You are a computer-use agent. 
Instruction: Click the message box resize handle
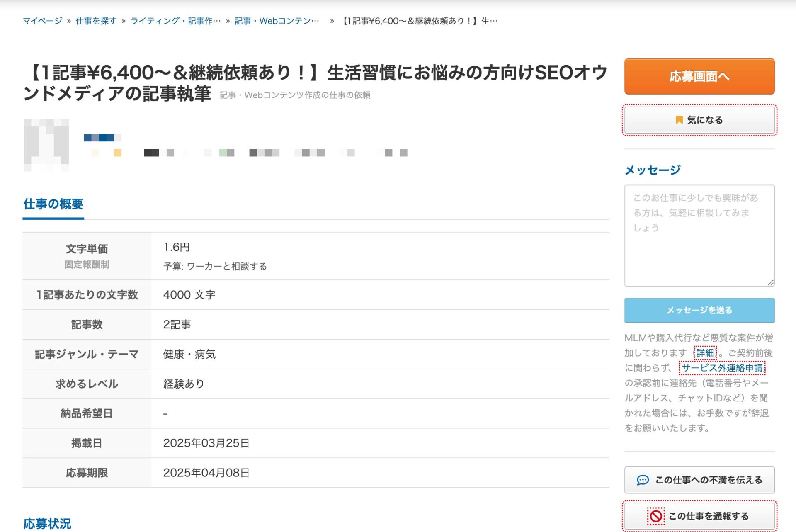pos(770,282)
